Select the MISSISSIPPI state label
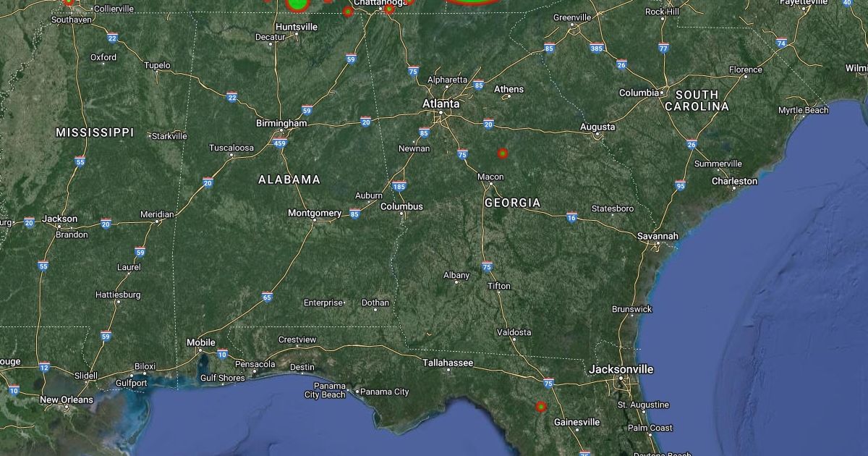This screenshot has height=456, width=868. tap(95, 132)
